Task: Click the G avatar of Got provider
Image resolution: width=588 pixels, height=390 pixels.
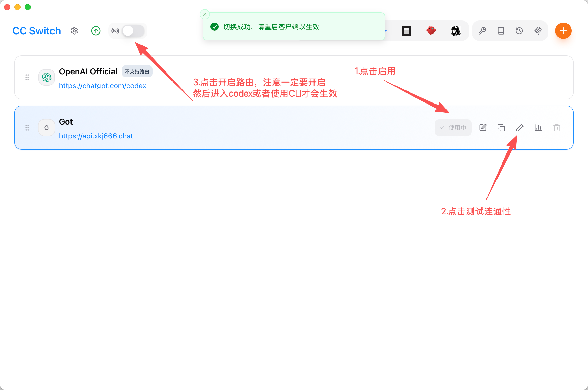Action: tap(47, 128)
